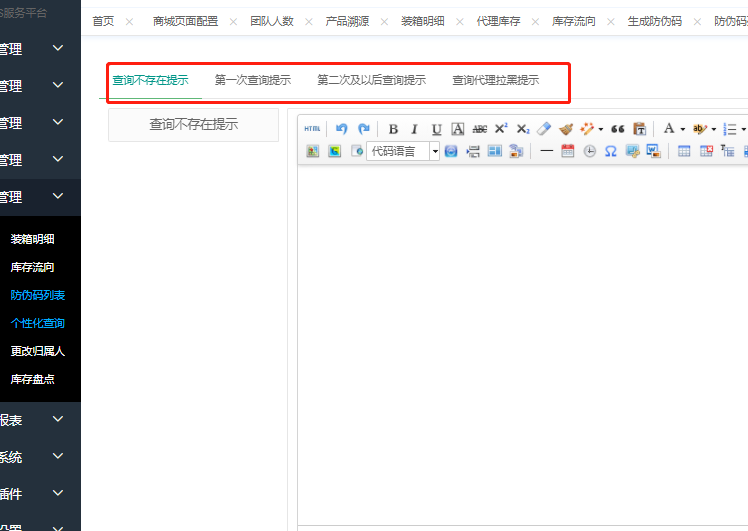Open 库存盘点 in the sidebar
This screenshot has width=748, height=531.
(x=33, y=379)
